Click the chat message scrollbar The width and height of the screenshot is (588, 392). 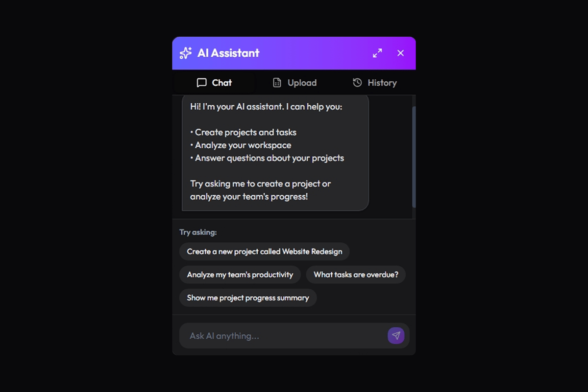(x=414, y=157)
